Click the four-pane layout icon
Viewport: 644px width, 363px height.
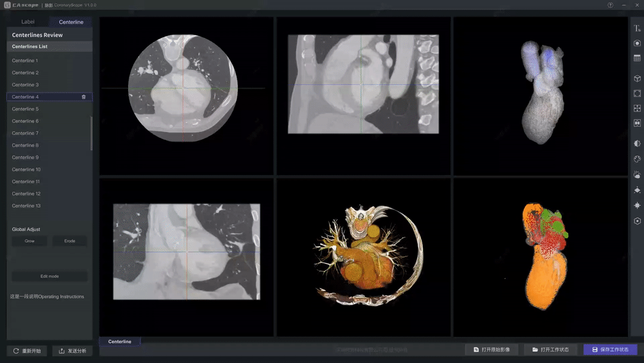tap(637, 108)
